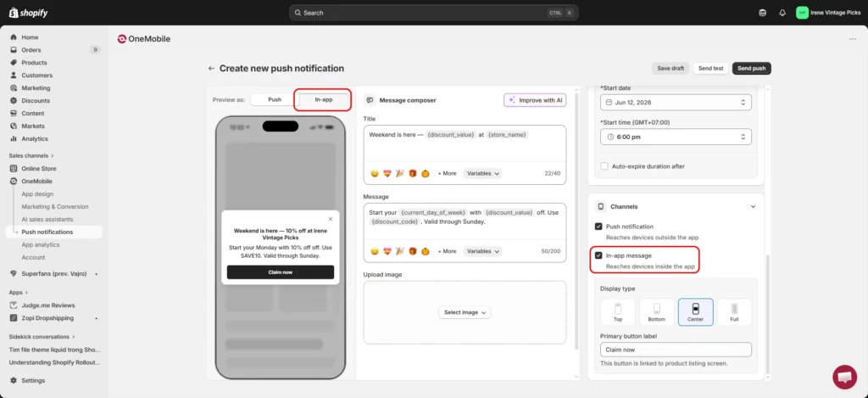Open the Sidekick icon in top bar
Screen dimensions: 868x398
(x=763, y=13)
